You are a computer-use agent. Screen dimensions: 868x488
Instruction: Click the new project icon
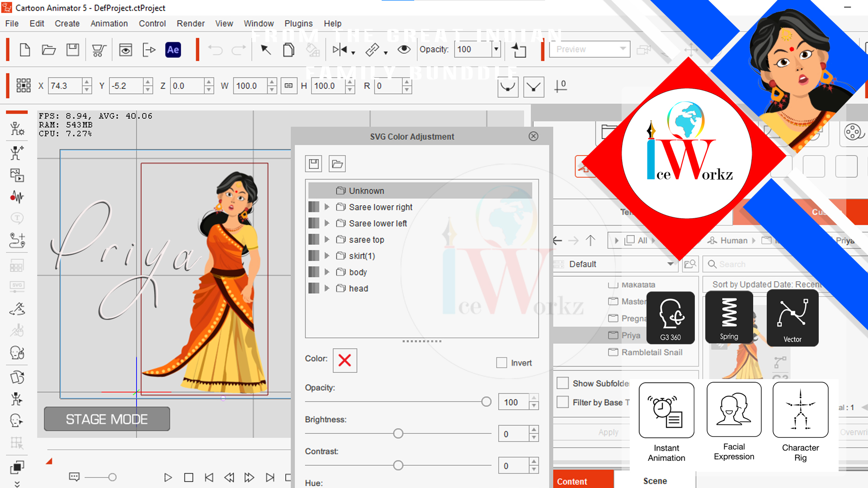[x=25, y=50]
